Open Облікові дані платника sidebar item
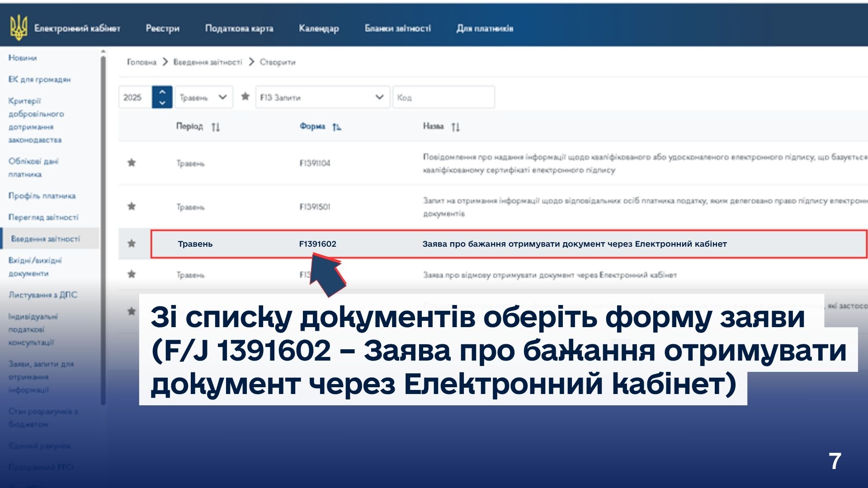868x488 pixels. [x=33, y=168]
